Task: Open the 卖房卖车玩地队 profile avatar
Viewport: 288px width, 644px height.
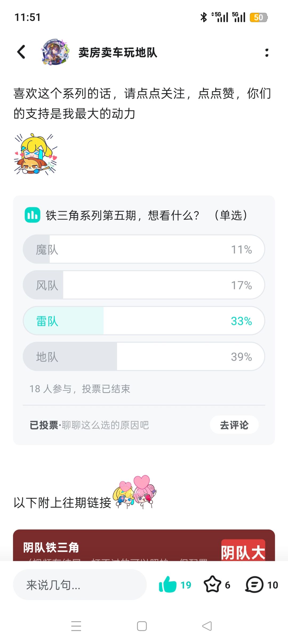Action: (x=55, y=52)
